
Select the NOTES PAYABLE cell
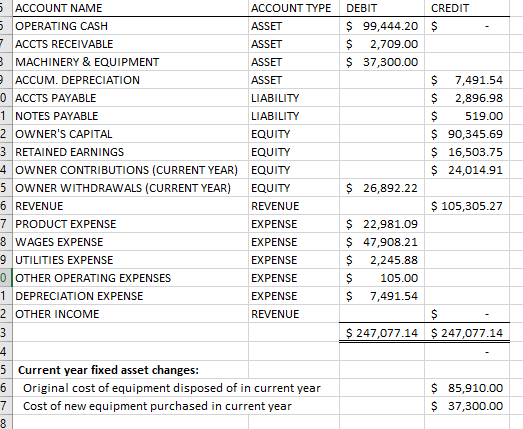(130, 116)
